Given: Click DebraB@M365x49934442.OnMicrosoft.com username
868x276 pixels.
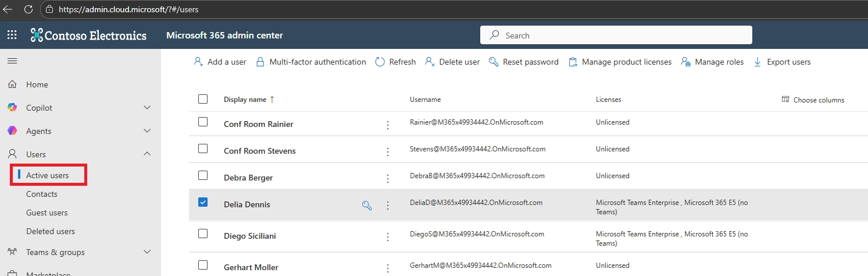Looking at the screenshot, I should tap(477, 176).
